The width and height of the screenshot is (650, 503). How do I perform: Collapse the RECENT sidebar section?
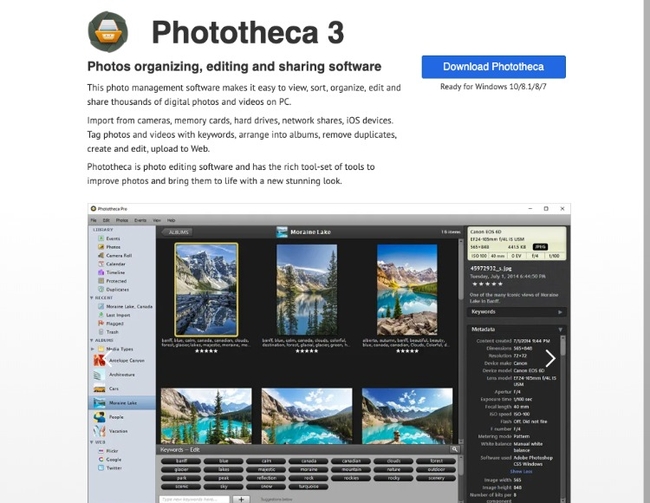tap(92, 298)
